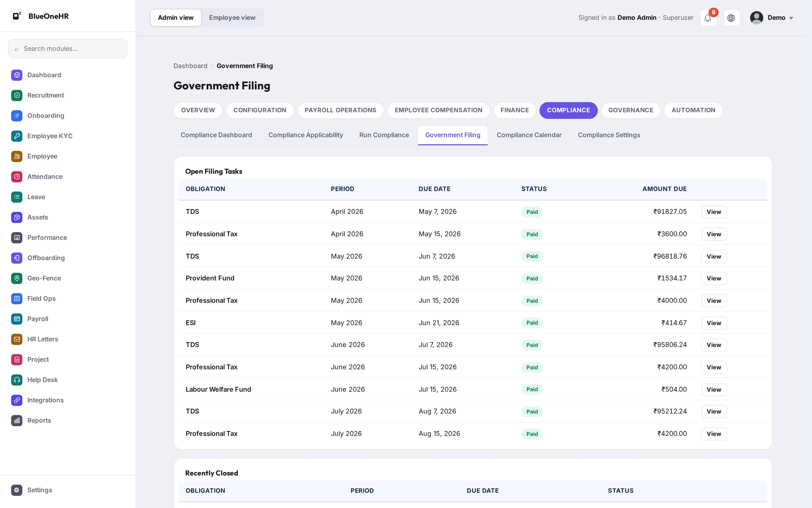
Task: Open the Reports bar chart icon
Action: pyautogui.click(x=17, y=421)
